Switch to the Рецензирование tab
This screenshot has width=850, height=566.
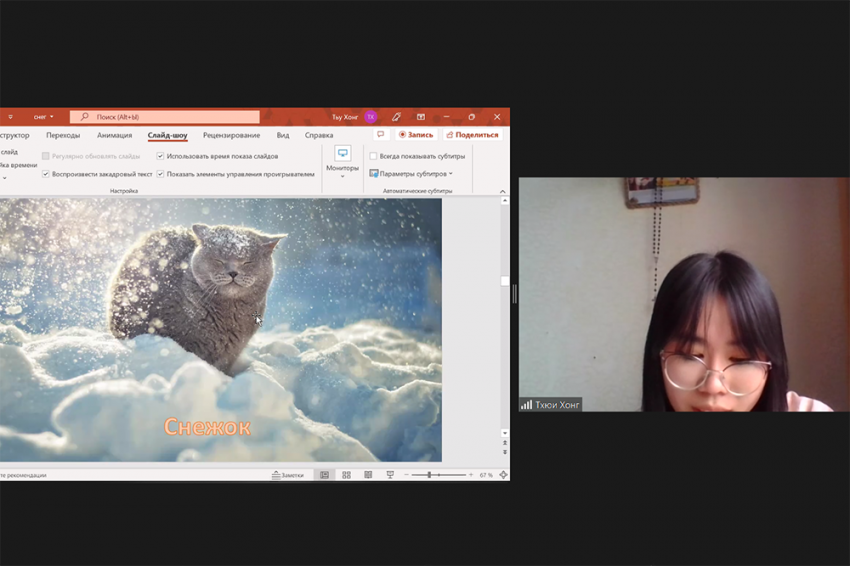pyautogui.click(x=231, y=135)
